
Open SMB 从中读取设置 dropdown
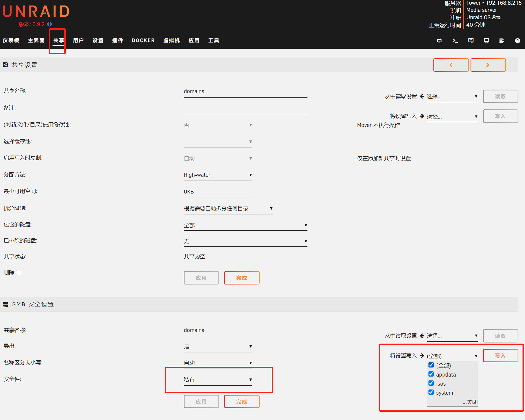point(452,336)
